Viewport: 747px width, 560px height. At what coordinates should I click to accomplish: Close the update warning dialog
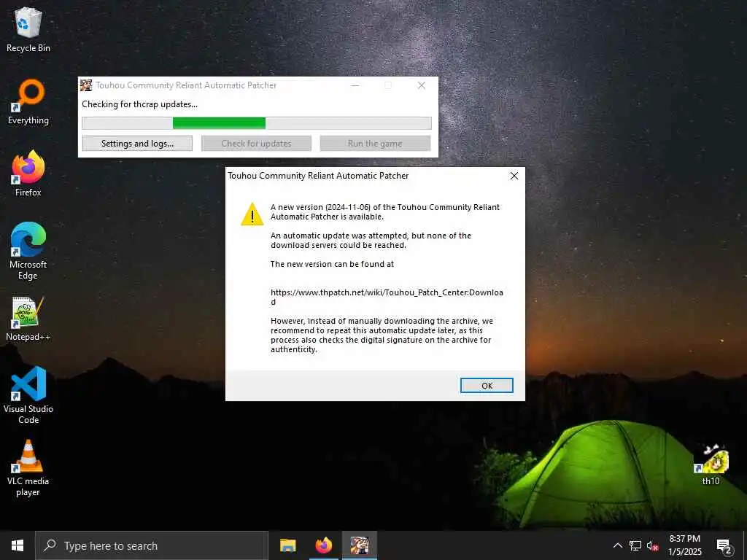(x=514, y=176)
